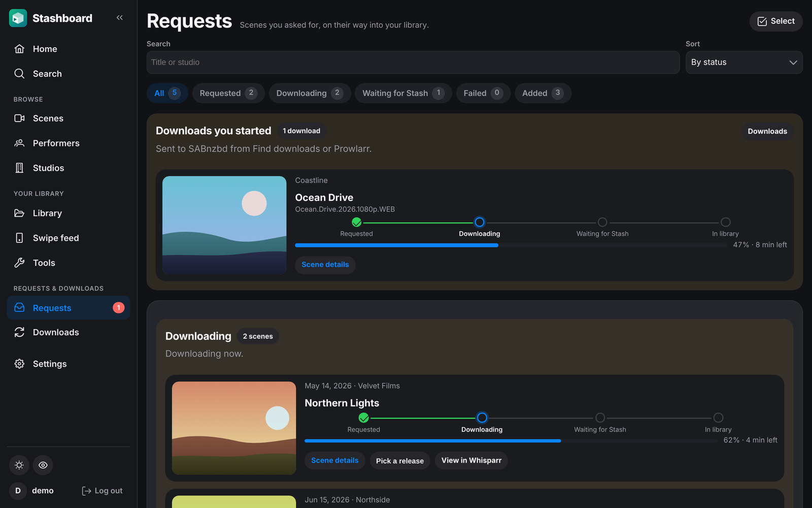Open Performers via the people icon
Viewport: 812px width, 508px height.
pos(19,143)
